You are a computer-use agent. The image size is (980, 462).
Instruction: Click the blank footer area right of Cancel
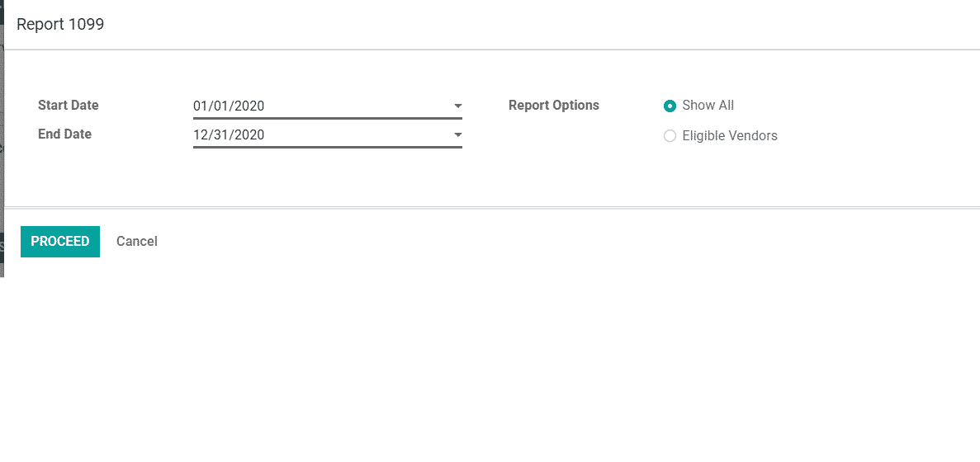495,242
